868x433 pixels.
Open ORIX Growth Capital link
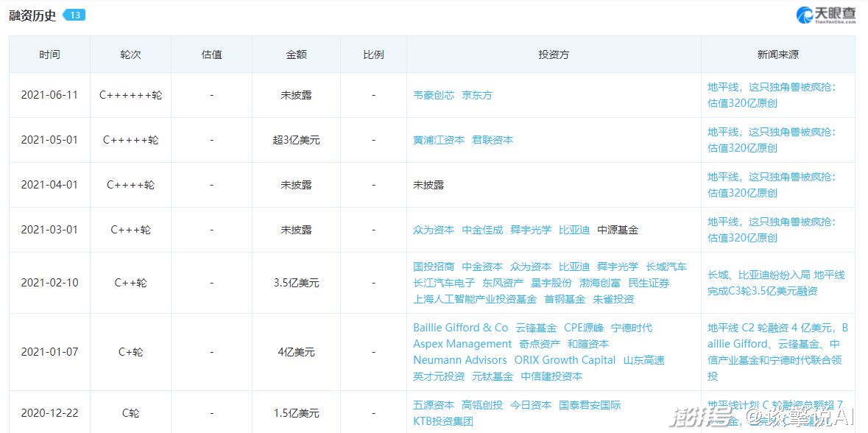565,360
